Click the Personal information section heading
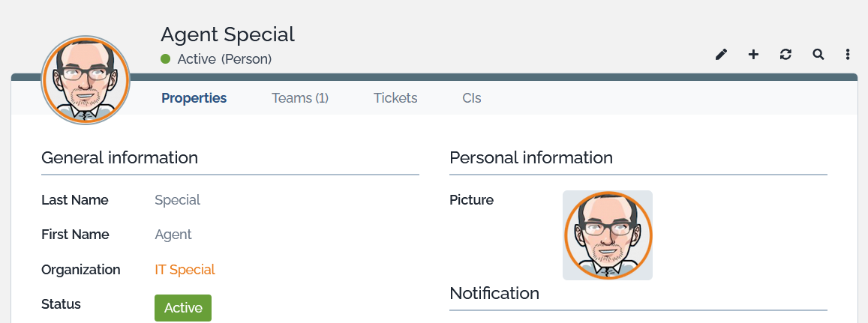 click(x=530, y=158)
